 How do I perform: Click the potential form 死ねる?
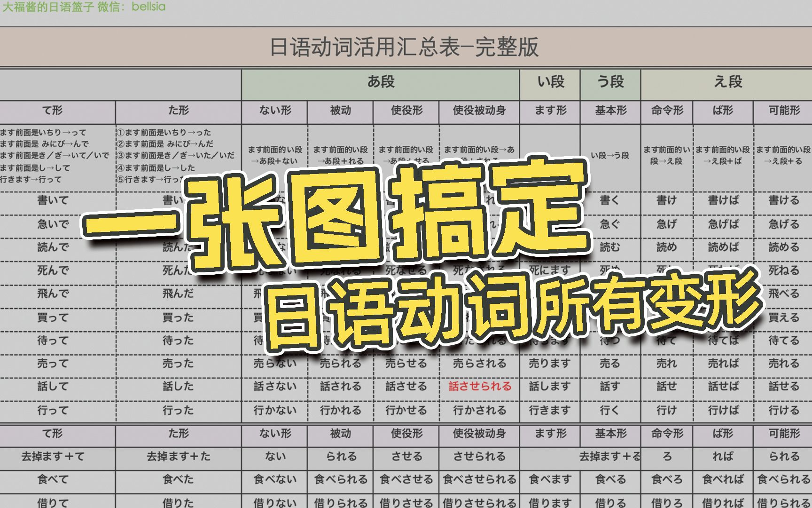click(784, 271)
